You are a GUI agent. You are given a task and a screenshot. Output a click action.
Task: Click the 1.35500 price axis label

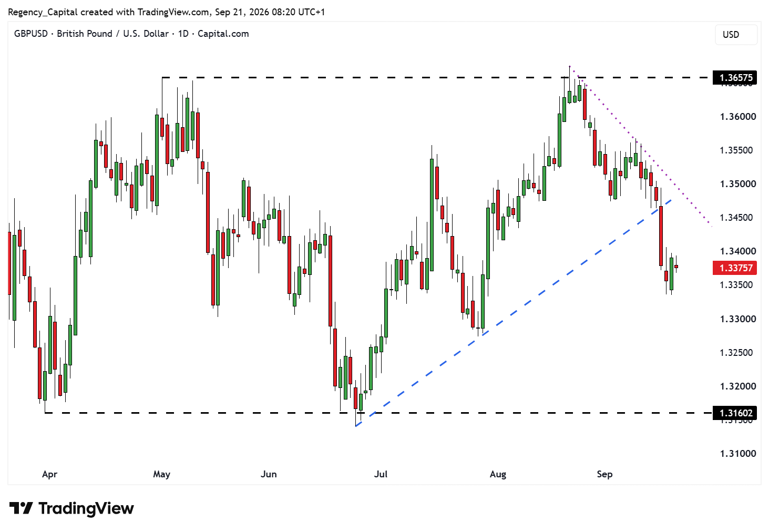736,150
